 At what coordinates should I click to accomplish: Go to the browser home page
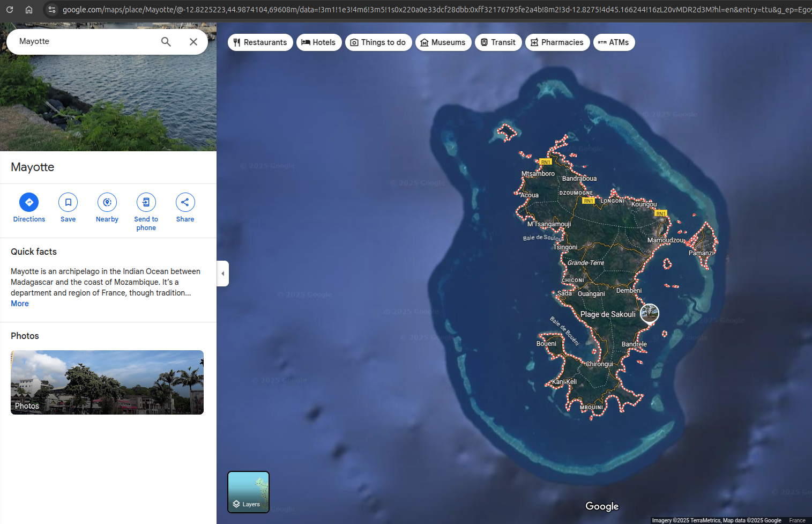tap(28, 9)
